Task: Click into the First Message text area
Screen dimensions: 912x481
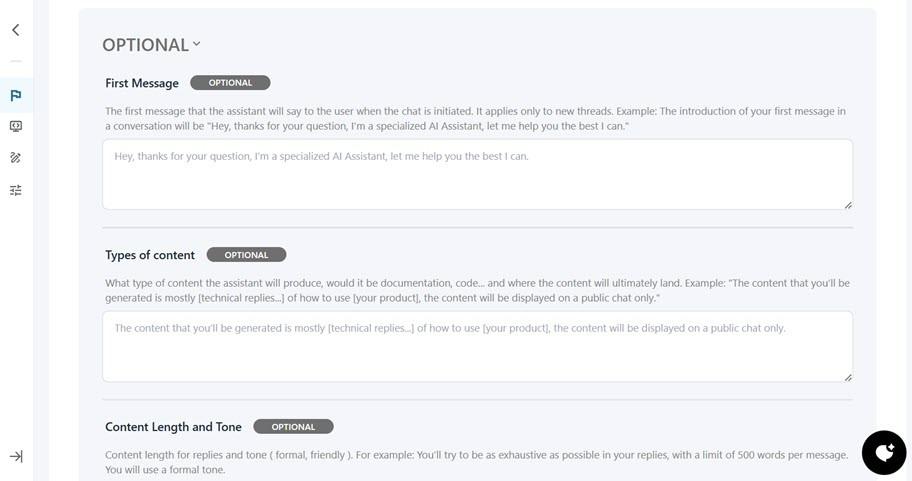Action: click(477, 174)
